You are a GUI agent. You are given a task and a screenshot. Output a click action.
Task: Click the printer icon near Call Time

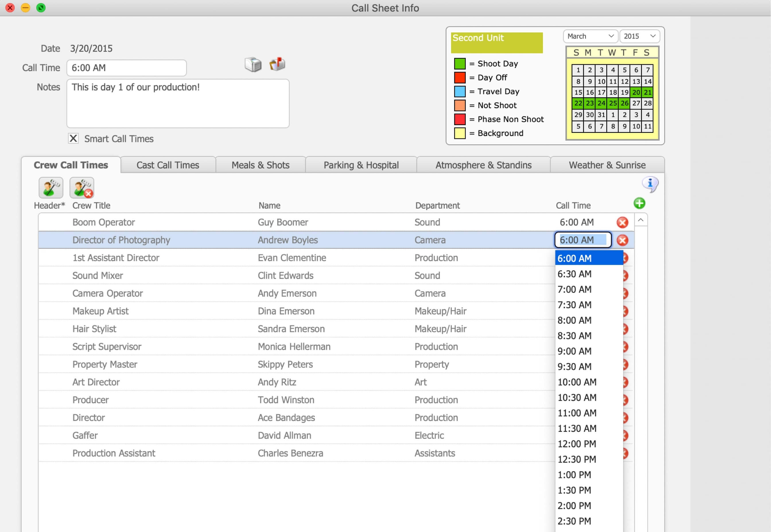(x=253, y=64)
